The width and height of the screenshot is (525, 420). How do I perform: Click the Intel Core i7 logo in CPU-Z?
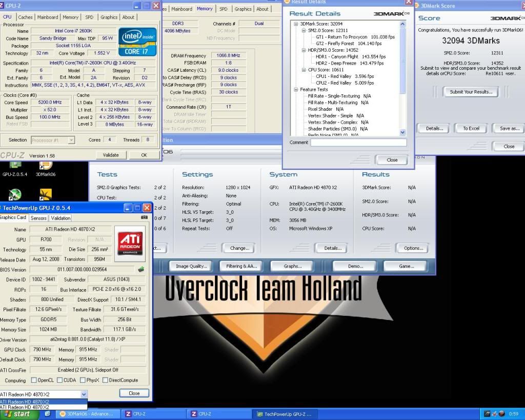point(137,42)
